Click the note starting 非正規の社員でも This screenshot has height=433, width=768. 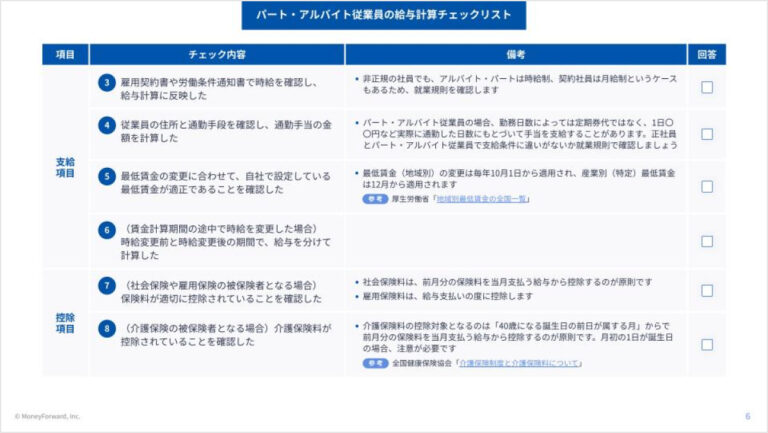tap(519, 84)
